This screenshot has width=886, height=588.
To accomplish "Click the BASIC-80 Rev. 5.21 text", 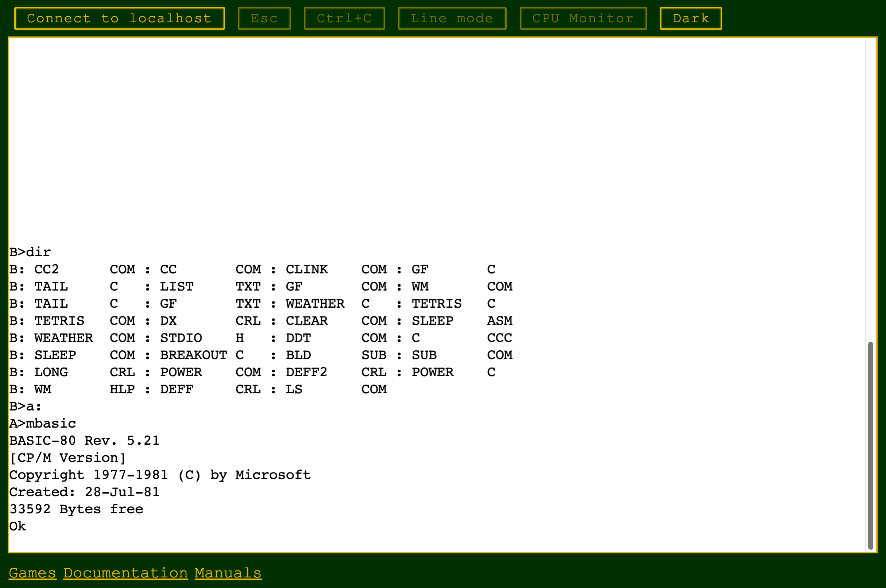I will pos(84,441).
